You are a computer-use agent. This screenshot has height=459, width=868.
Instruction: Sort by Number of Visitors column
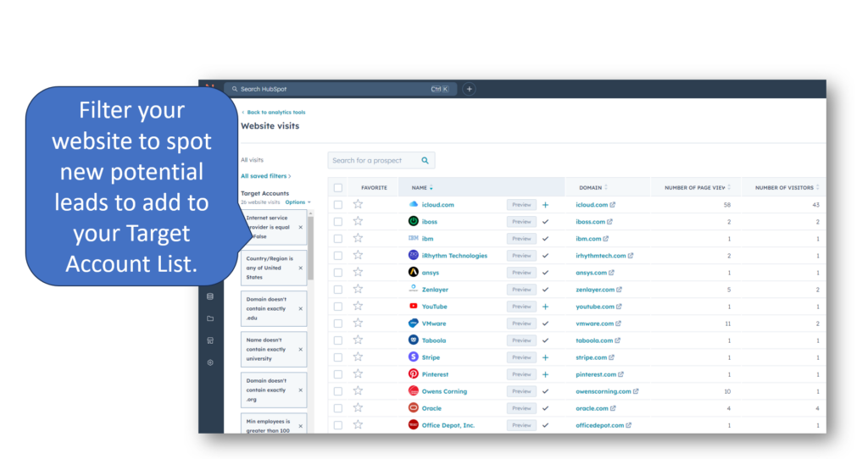pos(787,187)
